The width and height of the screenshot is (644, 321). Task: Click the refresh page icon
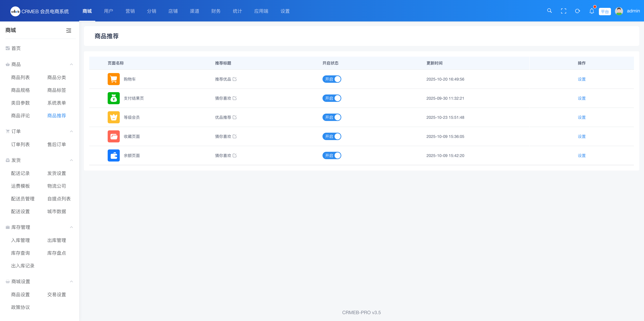coord(577,11)
